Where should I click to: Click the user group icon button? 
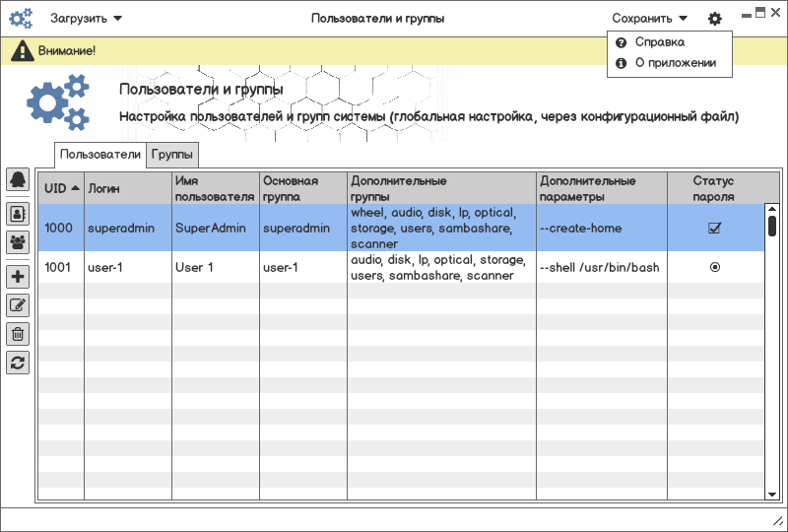(18, 241)
